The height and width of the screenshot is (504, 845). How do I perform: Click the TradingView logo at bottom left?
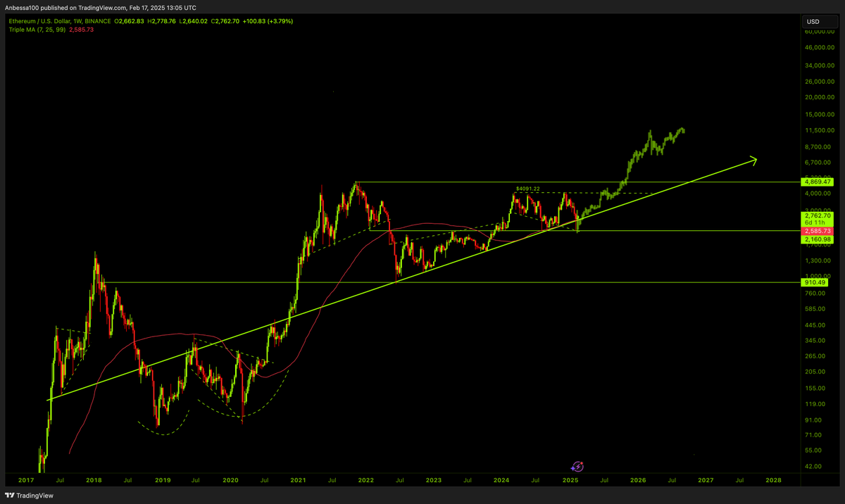pos(27,495)
